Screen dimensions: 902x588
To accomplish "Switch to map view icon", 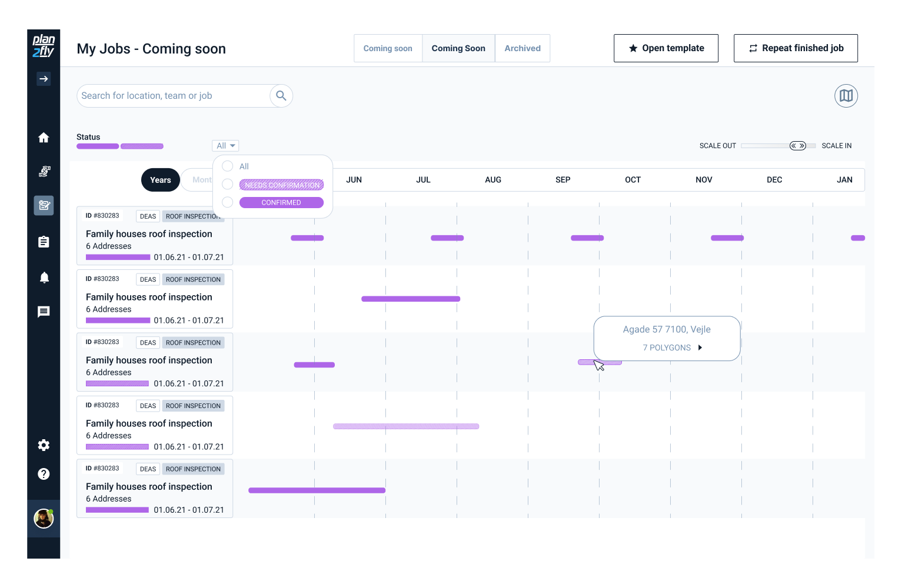I will tap(846, 96).
